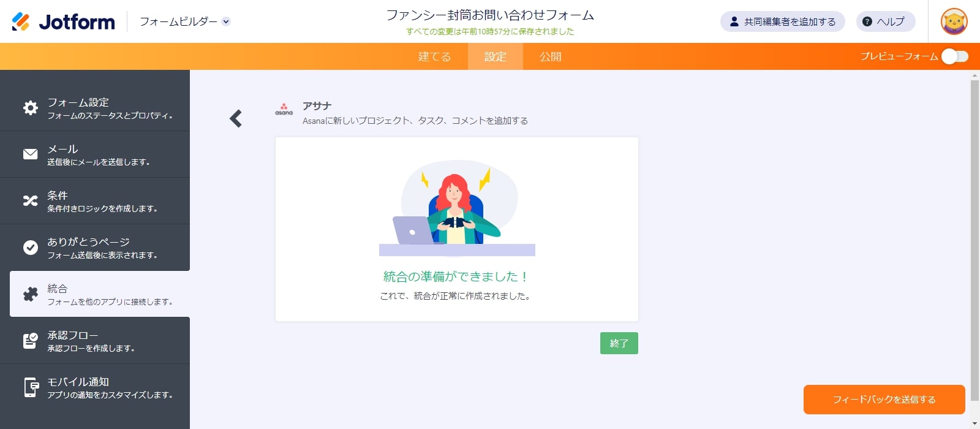Click the mobile notification icon
Screen dimensions: 980x429
pos(31,387)
